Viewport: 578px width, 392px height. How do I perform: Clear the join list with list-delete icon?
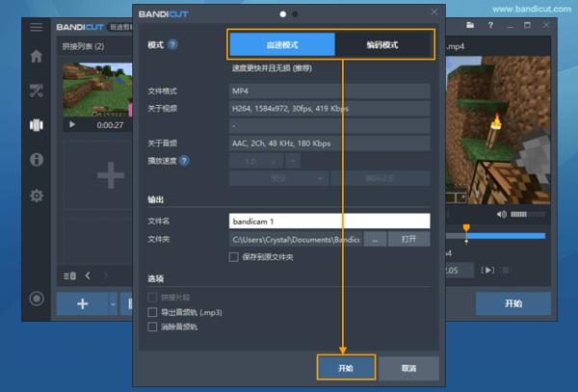69,275
